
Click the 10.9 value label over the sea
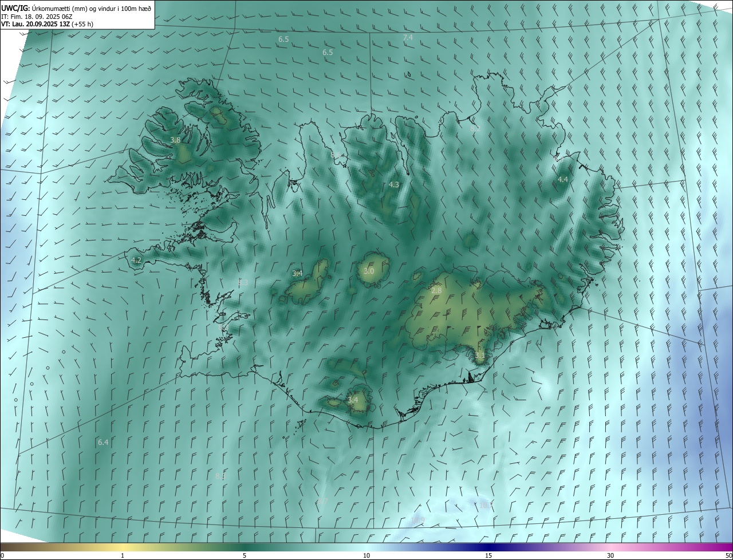[x=418, y=520]
